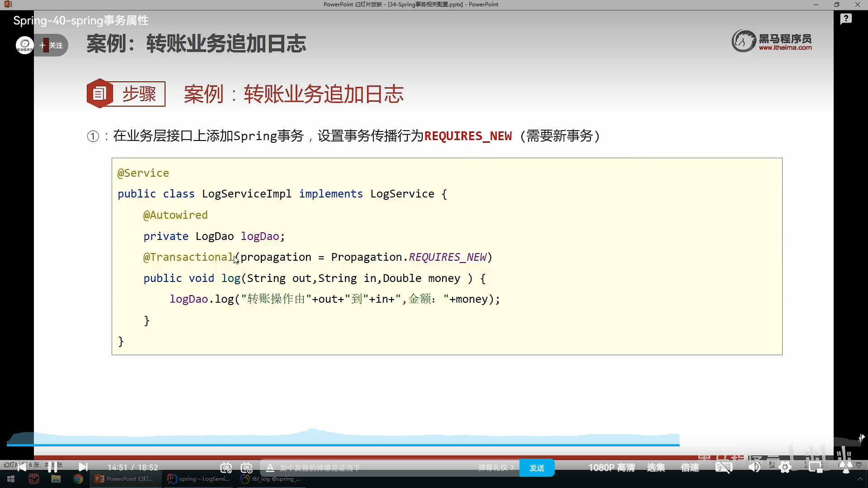Expand the 1080P 高清 quality menu
Image resolution: width=868 pixels, height=488 pixels.
pyautogui.click(x=611, y=468)
